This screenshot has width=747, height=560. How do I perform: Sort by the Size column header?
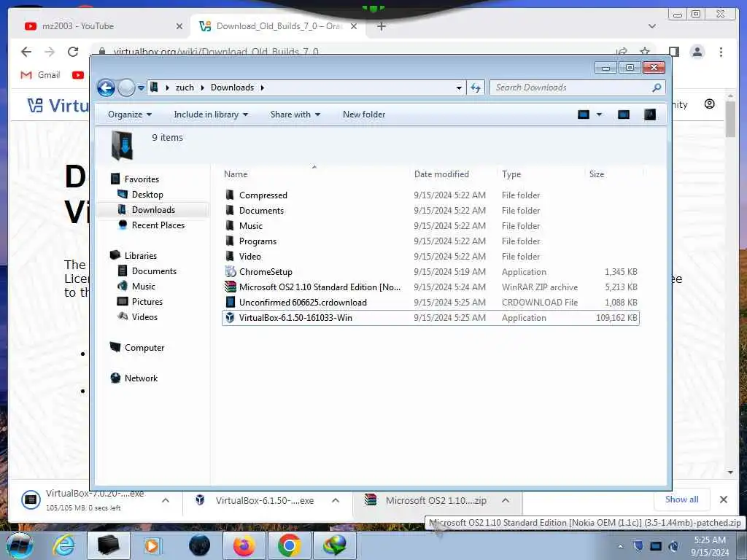coord(597,174)
